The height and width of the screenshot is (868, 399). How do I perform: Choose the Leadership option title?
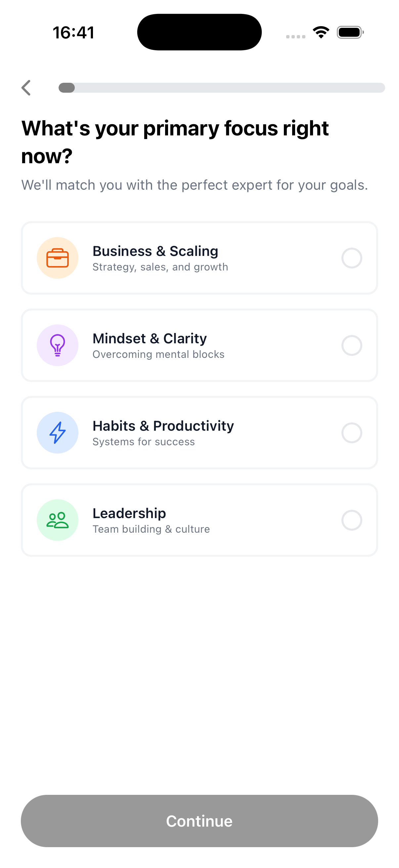click(x=129, y=513)
